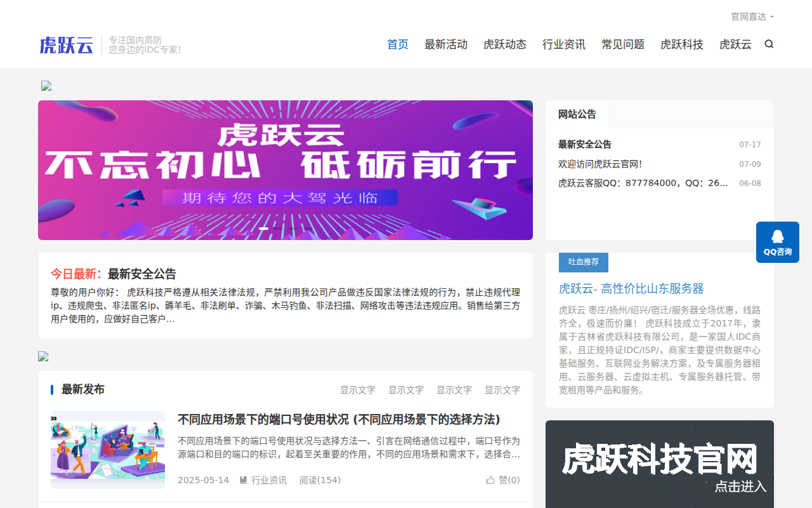Go to 最新活动 in navigation bar

446,44
